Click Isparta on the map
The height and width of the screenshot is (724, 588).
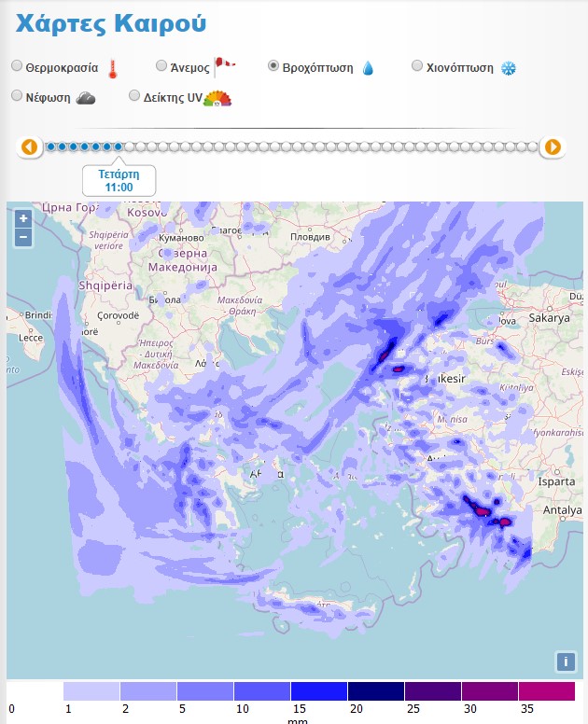pyautogui.click(x=556, y=481)
